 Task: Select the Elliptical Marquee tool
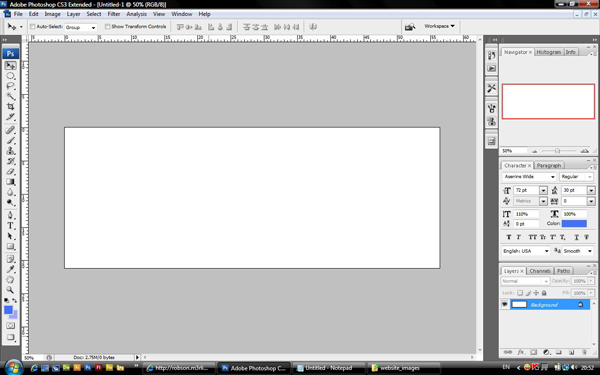point(11,76)
